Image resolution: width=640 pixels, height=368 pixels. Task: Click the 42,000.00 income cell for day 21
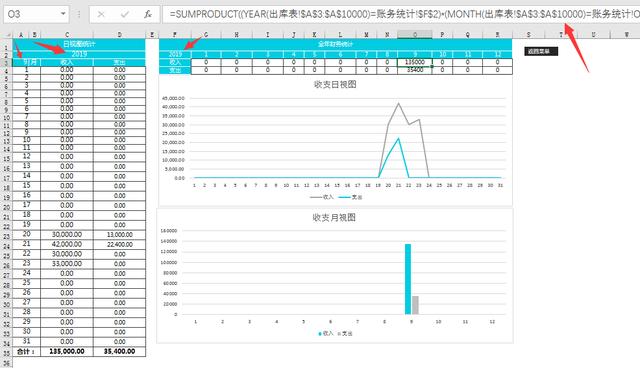tap(67, 244)
